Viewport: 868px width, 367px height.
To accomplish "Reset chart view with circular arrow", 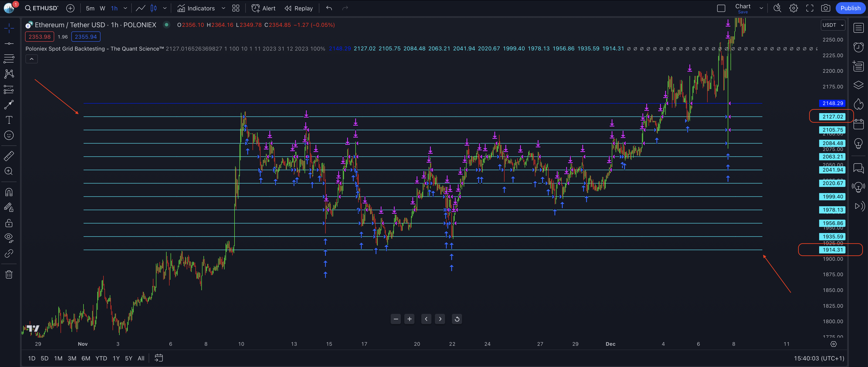I will (457, 319).
